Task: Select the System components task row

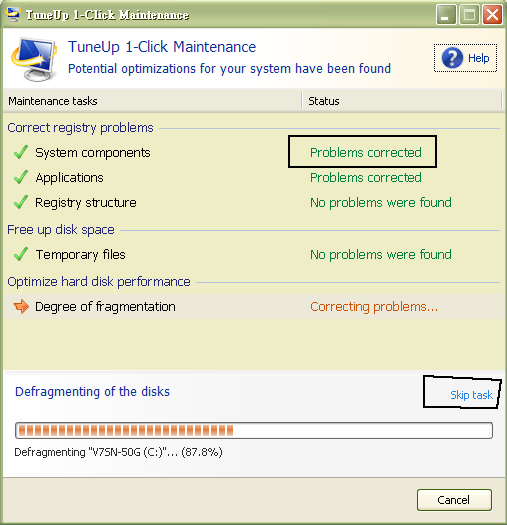Action: click(x=254, y=153)
